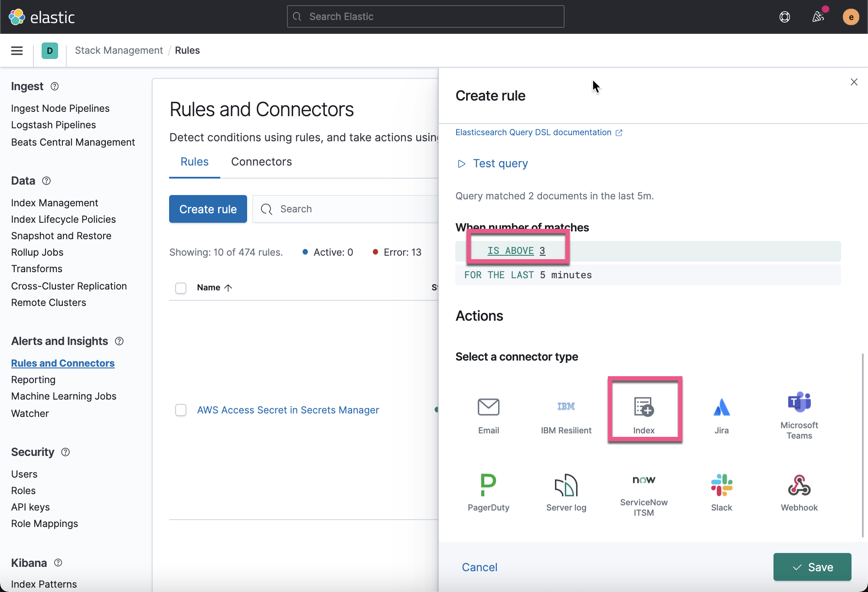Switch to the Connectors tab
868x592 pixels.
coord(261,162)
